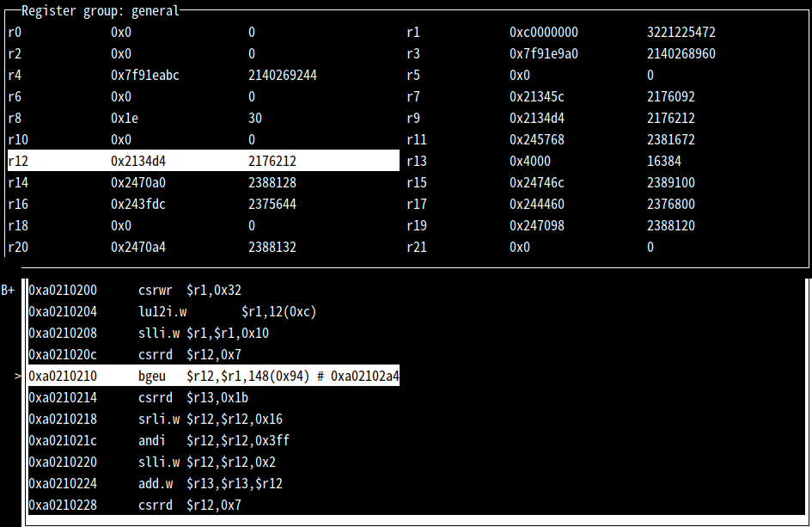Click the B+ breakpoint marker
812x527 pixels.
(x=9, y=291)
